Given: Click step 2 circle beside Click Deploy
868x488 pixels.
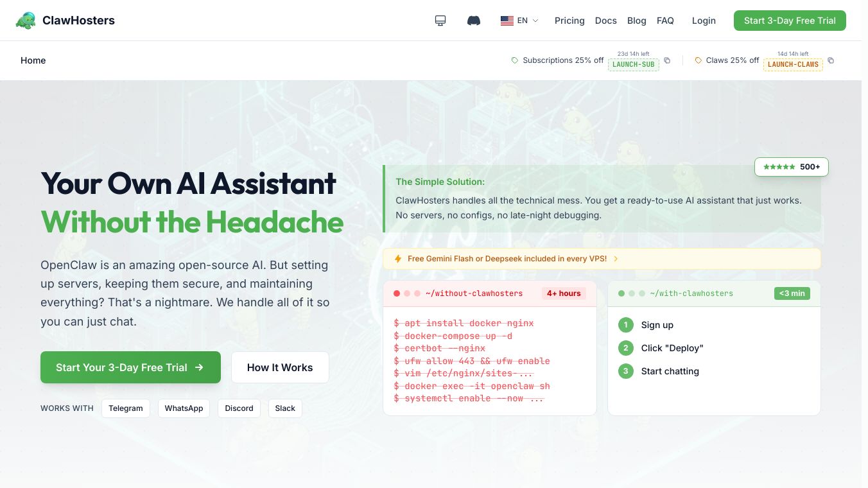Looking at the screenshot, I should (626, 348).
